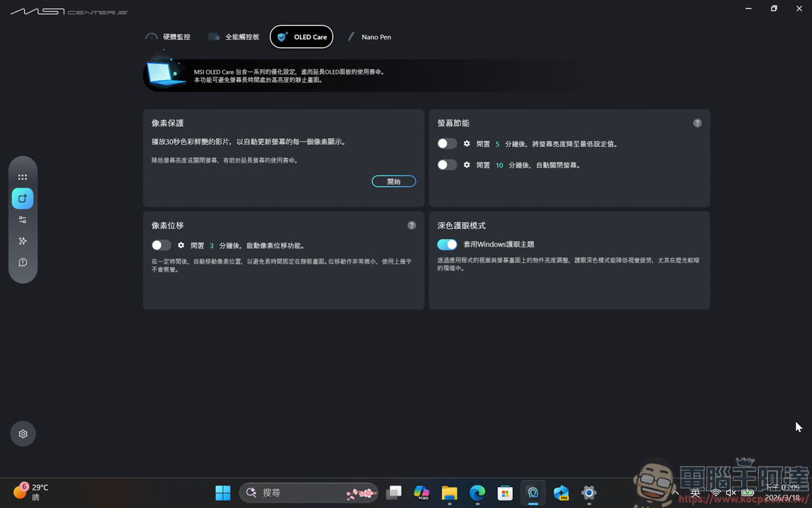Screen dimensions: 812x508
Task: Open the support info icon in sidebar
Action: click(22, 262)
